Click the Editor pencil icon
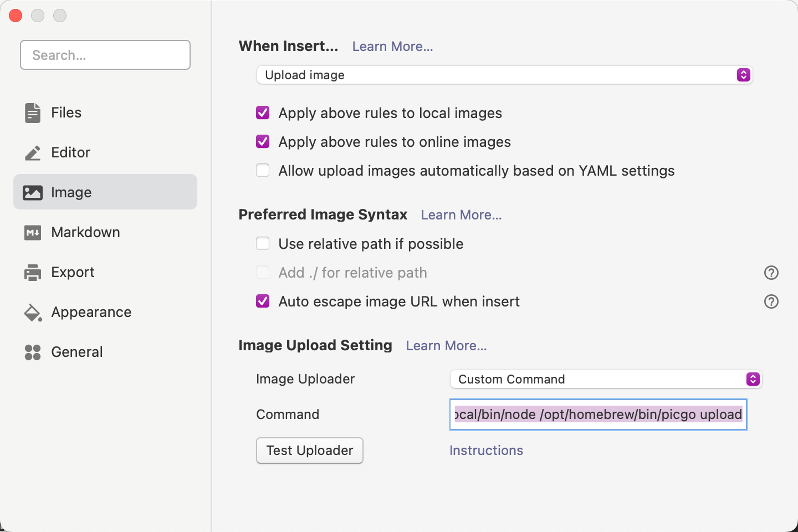This screenshot has width=798, height=532. (33, 152)
